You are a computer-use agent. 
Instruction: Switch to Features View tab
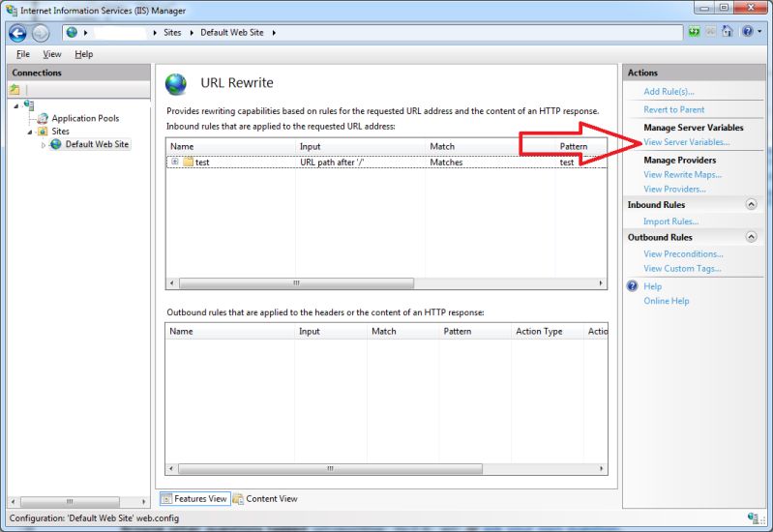(195, 498)
